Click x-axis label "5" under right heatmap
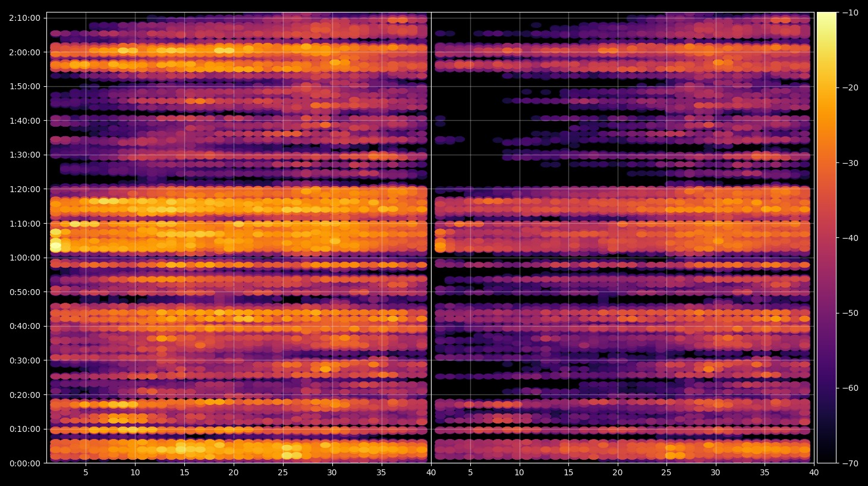Image resolution: width=868 pixels, height=486 pixels. click(470, 473)
